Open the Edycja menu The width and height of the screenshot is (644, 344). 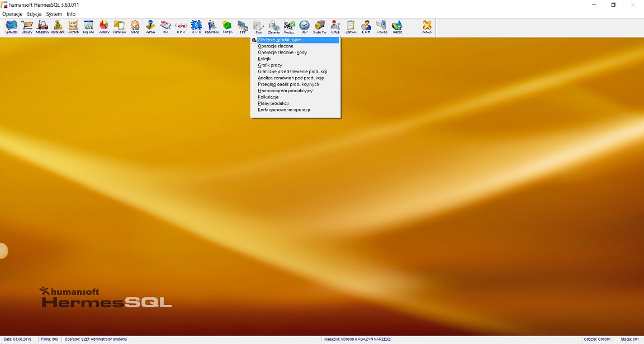coord(35,14)
